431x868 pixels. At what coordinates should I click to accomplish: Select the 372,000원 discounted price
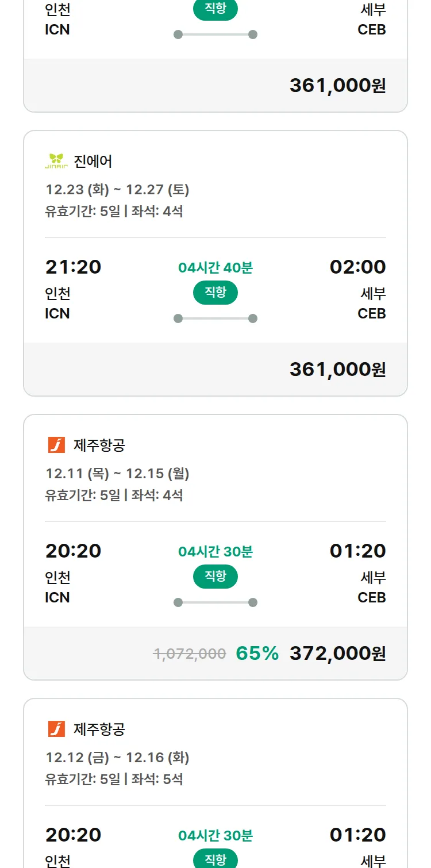[x=337, y=653]
